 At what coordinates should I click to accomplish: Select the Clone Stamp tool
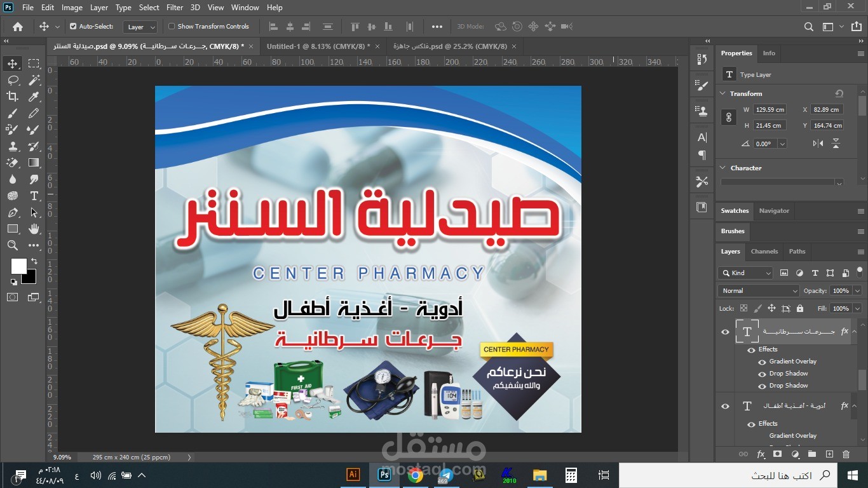click(12, 146)
